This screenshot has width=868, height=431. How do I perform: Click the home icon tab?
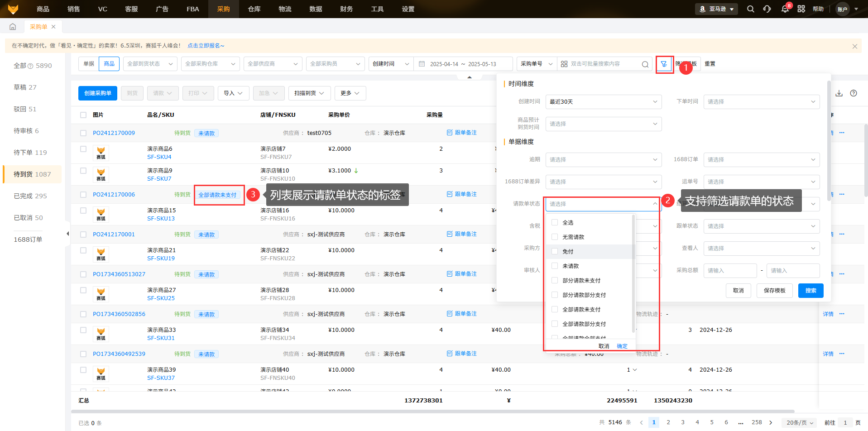(13, 27)
